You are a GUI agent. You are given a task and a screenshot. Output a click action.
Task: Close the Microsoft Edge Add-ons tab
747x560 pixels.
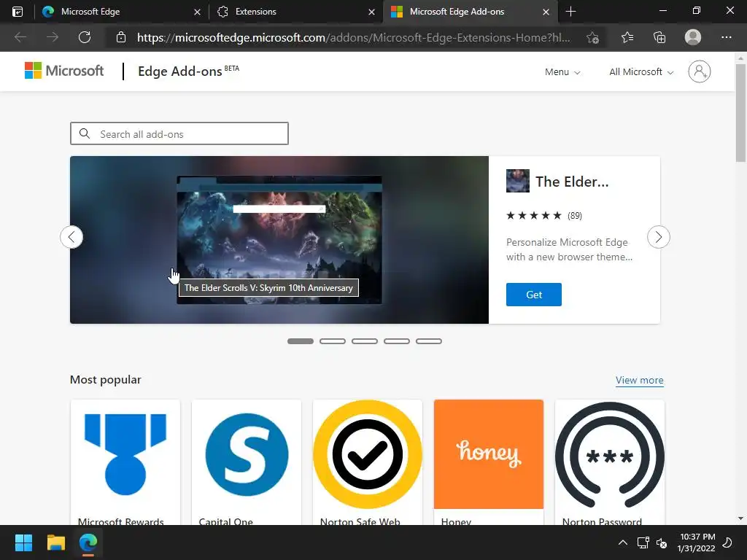546,12
